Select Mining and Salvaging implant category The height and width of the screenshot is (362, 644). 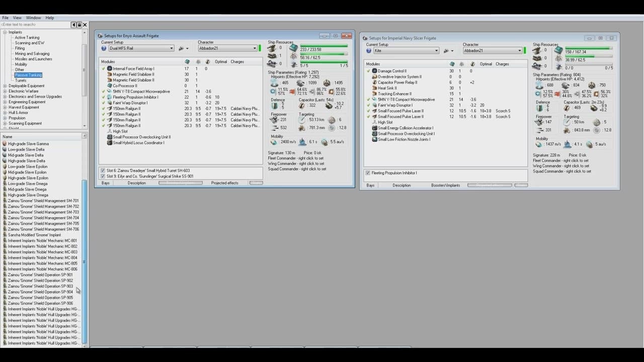[32, 54]
